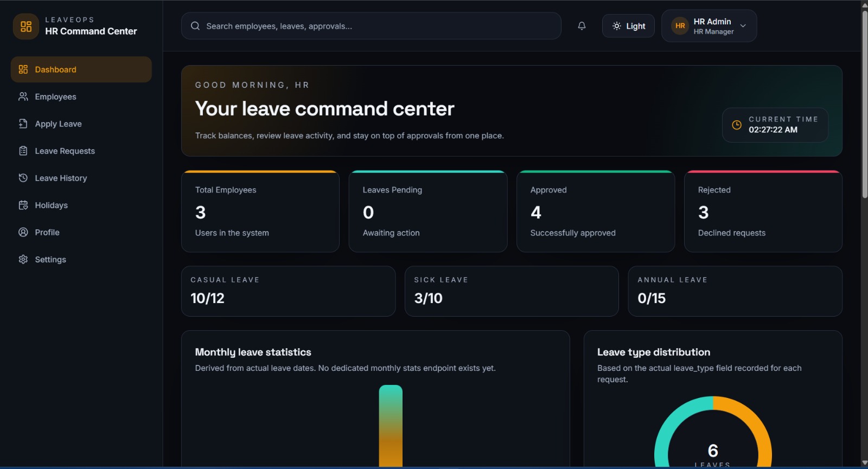This screenshot has height=469, width=868.
Task: Click the 'HR Manager' role text
Action: (x=713, y=31)
